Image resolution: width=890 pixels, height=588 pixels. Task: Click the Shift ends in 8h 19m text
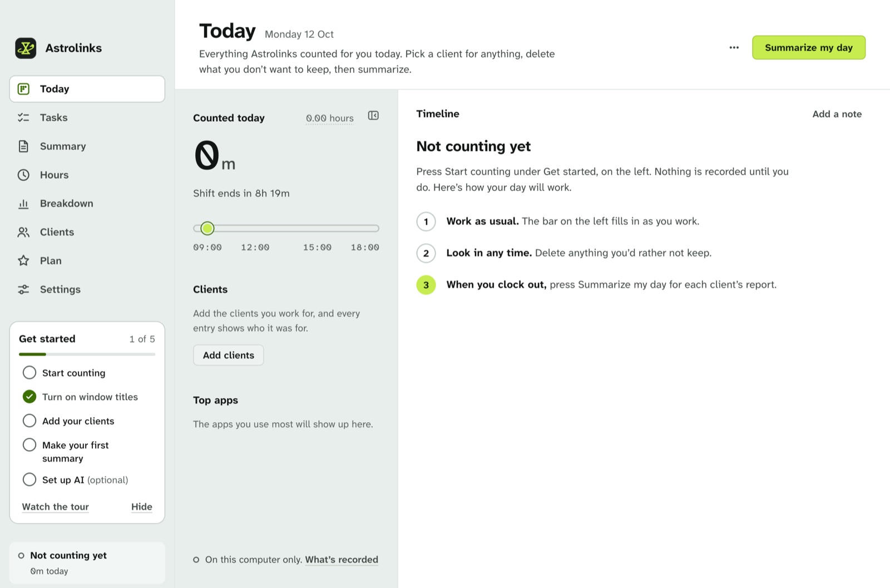[x=241, y=193]
